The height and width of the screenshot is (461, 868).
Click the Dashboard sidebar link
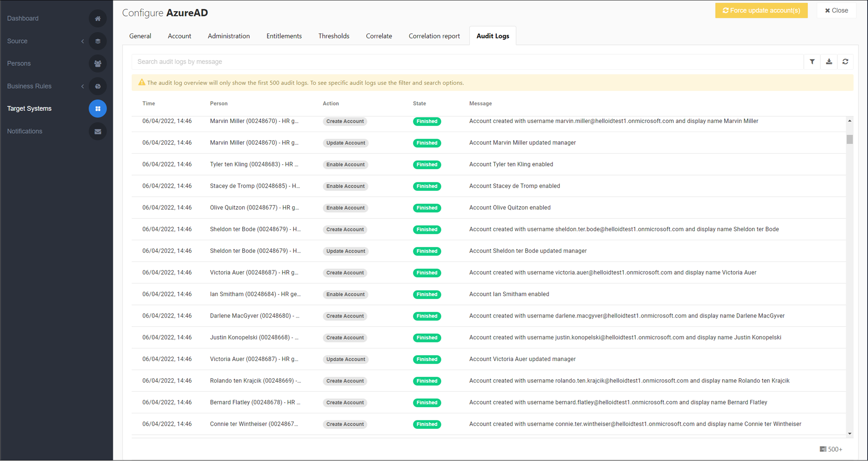(23, 19)
